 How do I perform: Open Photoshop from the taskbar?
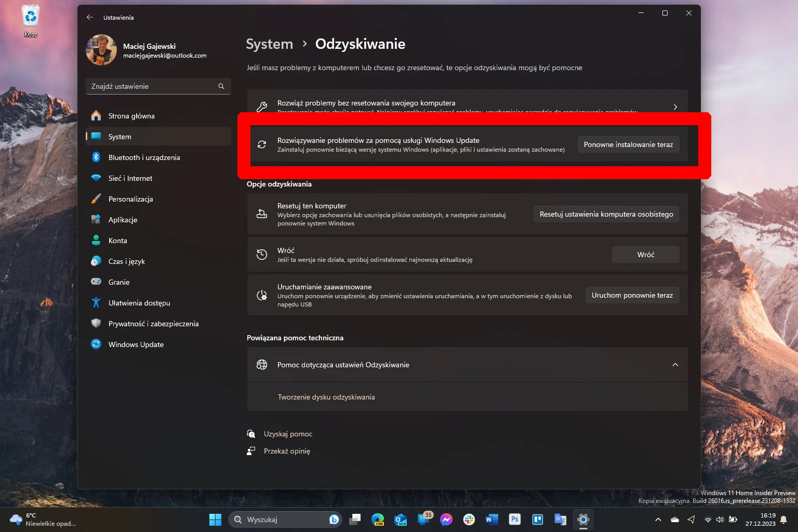pyautogui.click(x=515, y=520)
